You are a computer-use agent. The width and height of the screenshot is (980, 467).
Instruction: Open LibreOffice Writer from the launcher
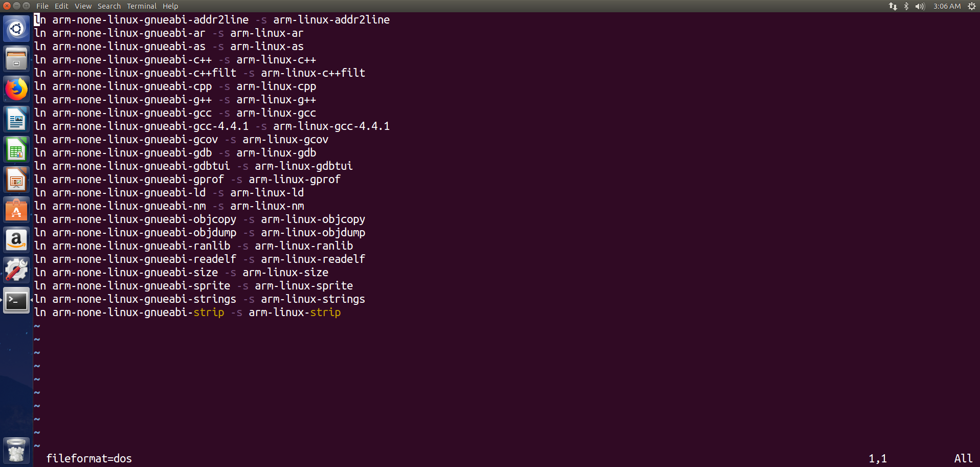point(16,120)
